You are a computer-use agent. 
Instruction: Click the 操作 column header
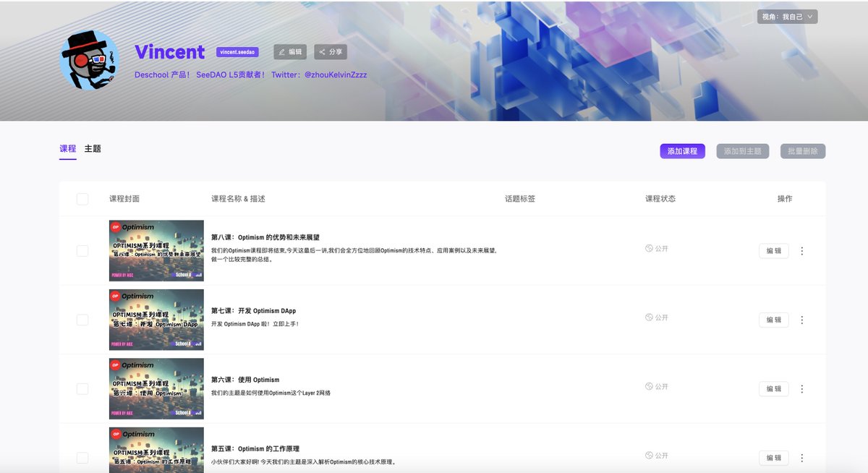(785, 199)
